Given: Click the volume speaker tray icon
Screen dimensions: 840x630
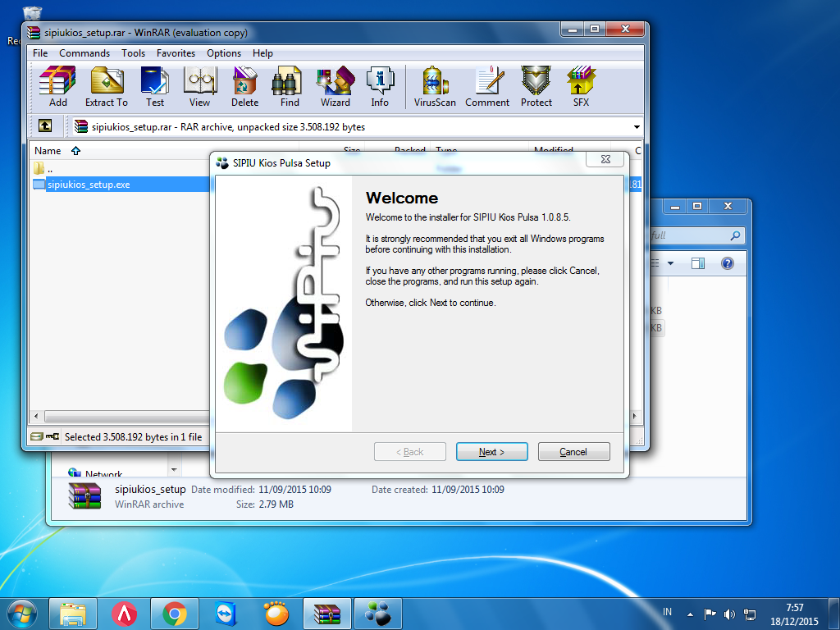Looking at the screenshot, I should (729, 614).
